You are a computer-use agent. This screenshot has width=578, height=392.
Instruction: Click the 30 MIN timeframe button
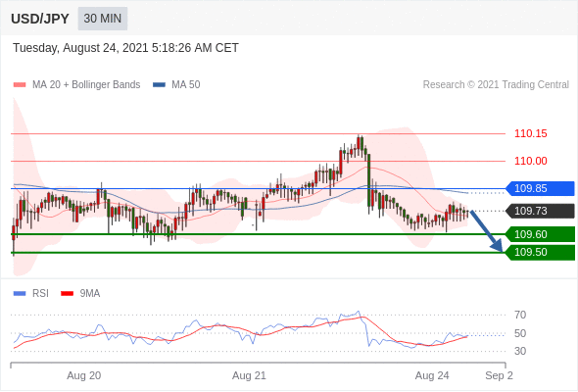pyautogui.click(x=103, y=19)
